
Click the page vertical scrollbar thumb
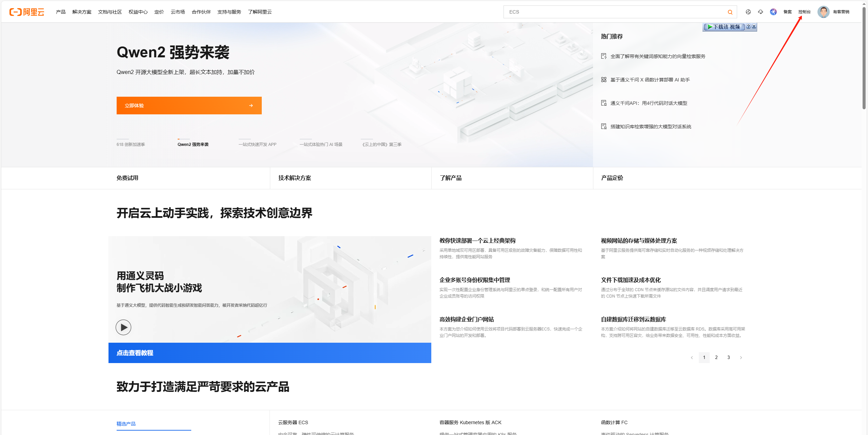pos(865,58)
